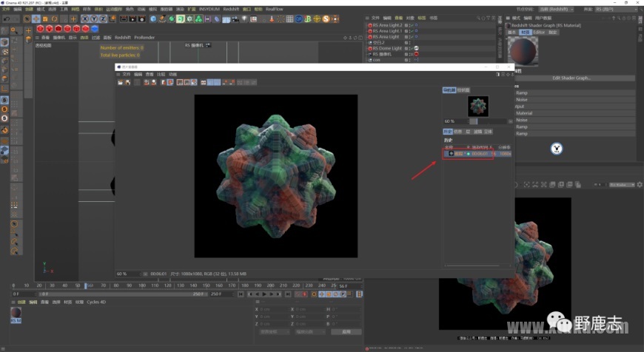Click the render view clapperboard icon
The height and width of the screenshot is (352, 644).
click(124, 19)
